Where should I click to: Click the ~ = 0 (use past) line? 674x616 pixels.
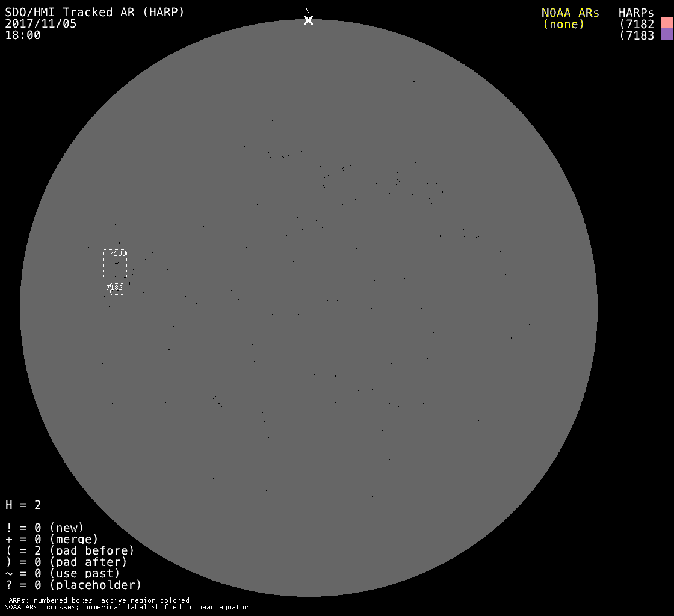pos(63,573)
